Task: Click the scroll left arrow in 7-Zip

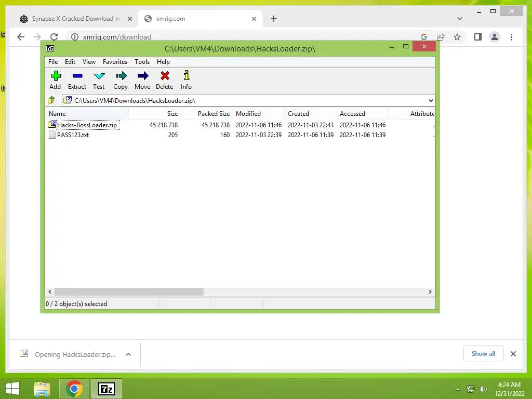Action: click(50, 291)
